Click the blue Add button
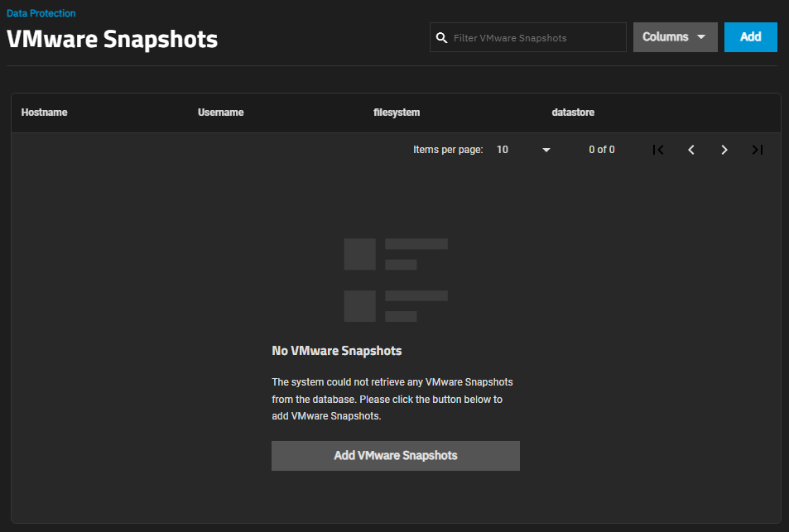 pos(750,37)
